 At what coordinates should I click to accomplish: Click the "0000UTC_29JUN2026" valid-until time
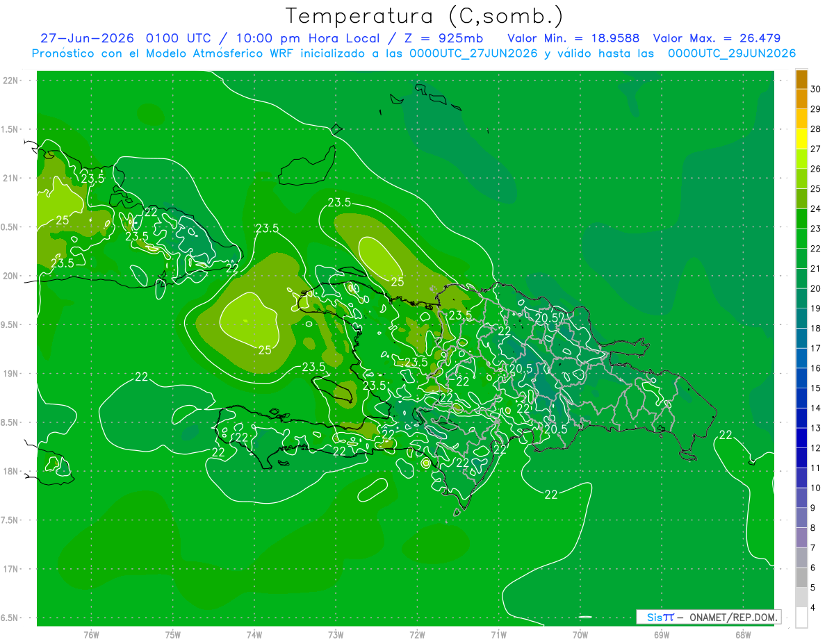click(732, 53)
